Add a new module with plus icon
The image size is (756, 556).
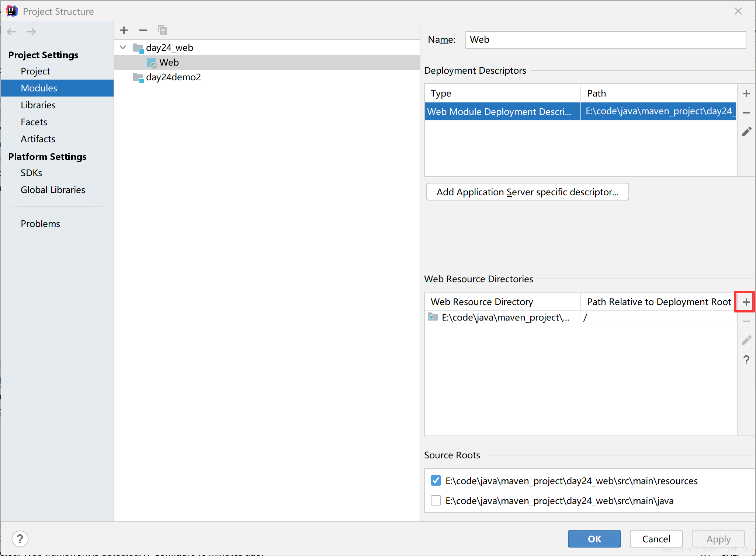pos(124,30)
